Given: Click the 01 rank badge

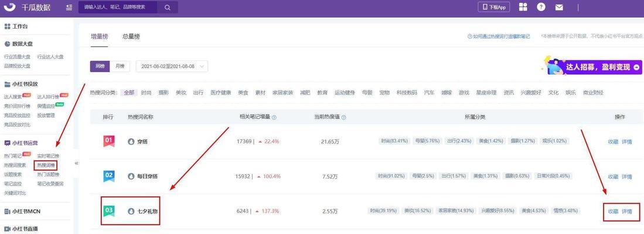Looking at the screenshot, I should pos(109,142).
